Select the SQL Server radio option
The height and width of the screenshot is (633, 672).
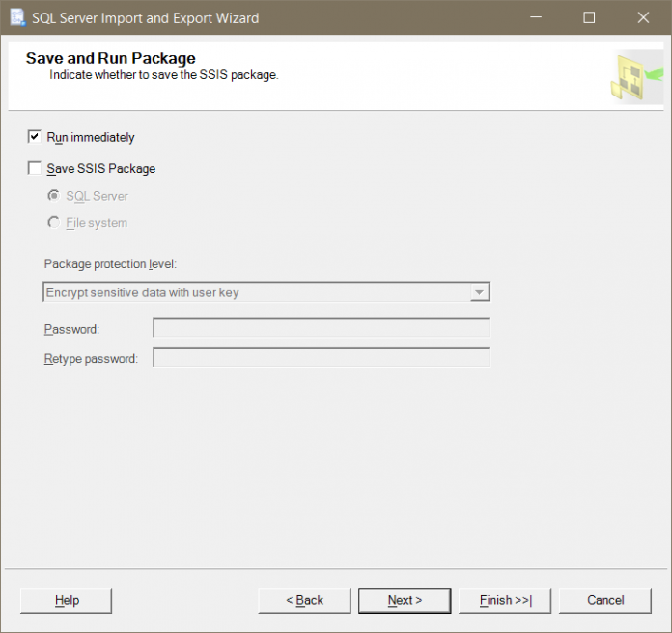coord(54,196)
